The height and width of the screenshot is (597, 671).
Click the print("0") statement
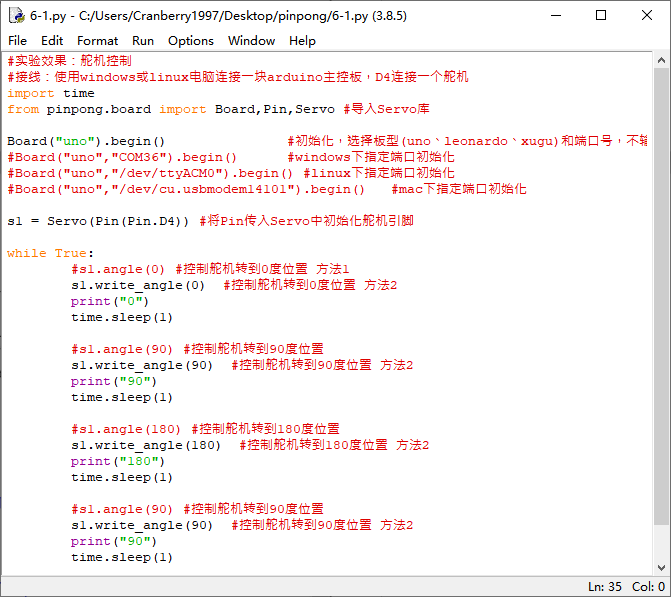[110, 301]
